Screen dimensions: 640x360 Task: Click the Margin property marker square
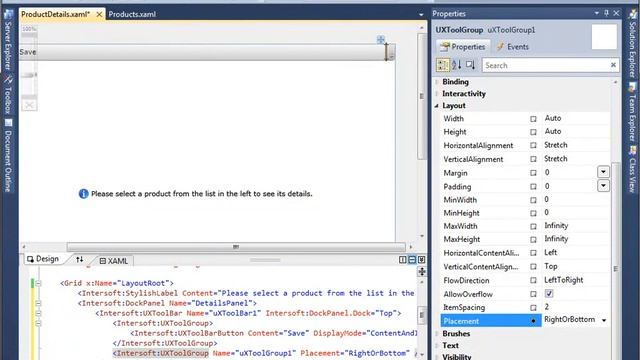[x=533, y=173]
